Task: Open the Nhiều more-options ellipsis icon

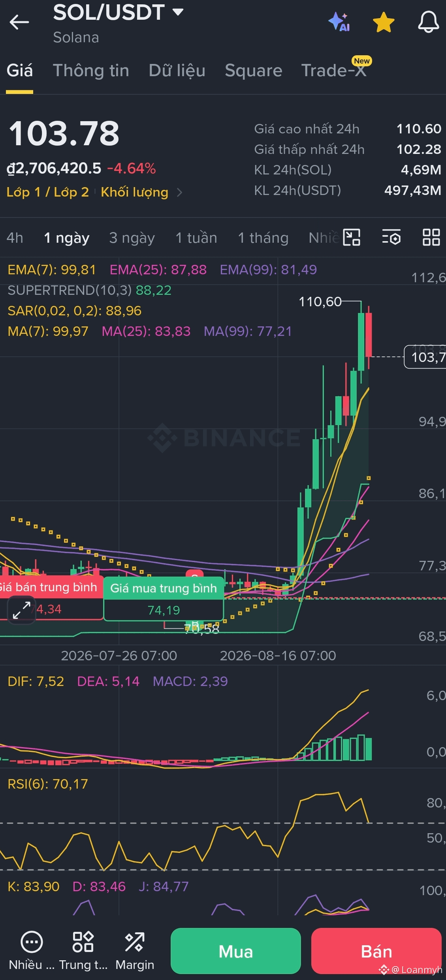Action: [x=32, y=943]
